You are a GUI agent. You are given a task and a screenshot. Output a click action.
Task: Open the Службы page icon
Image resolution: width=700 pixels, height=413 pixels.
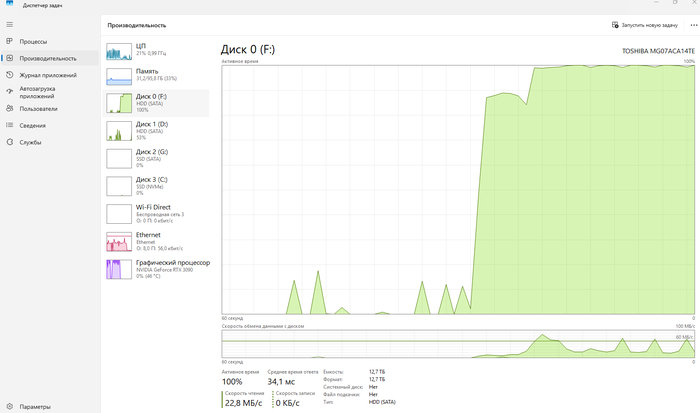pyautogui.click(x=10, y=142)
